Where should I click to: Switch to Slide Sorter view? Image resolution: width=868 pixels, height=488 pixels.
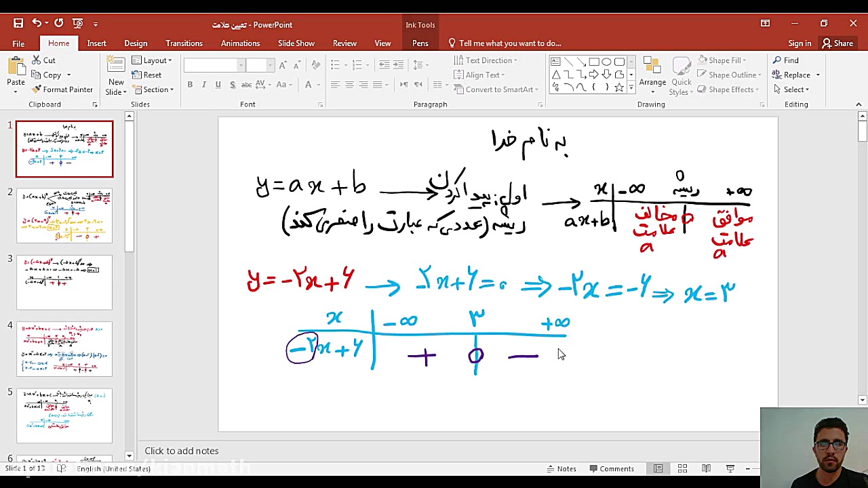[682, 468]
